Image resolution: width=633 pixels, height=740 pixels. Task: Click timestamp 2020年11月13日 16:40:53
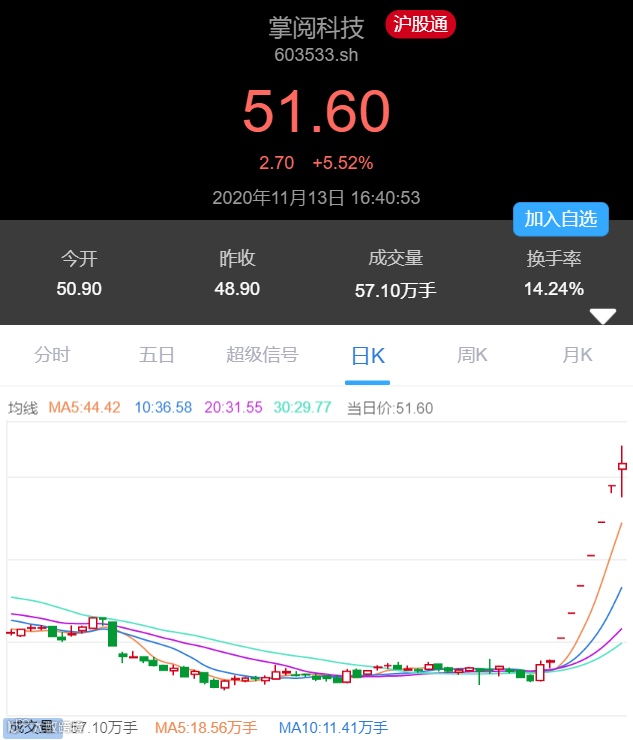coord(316,198)
